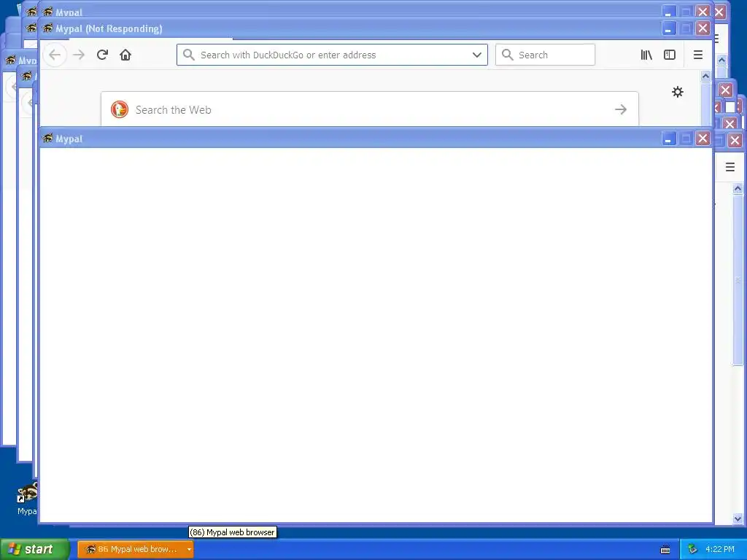Viewport: 747px width, 560px height.
Task: Submit web search with arrow button
Action: click(620, 109)
